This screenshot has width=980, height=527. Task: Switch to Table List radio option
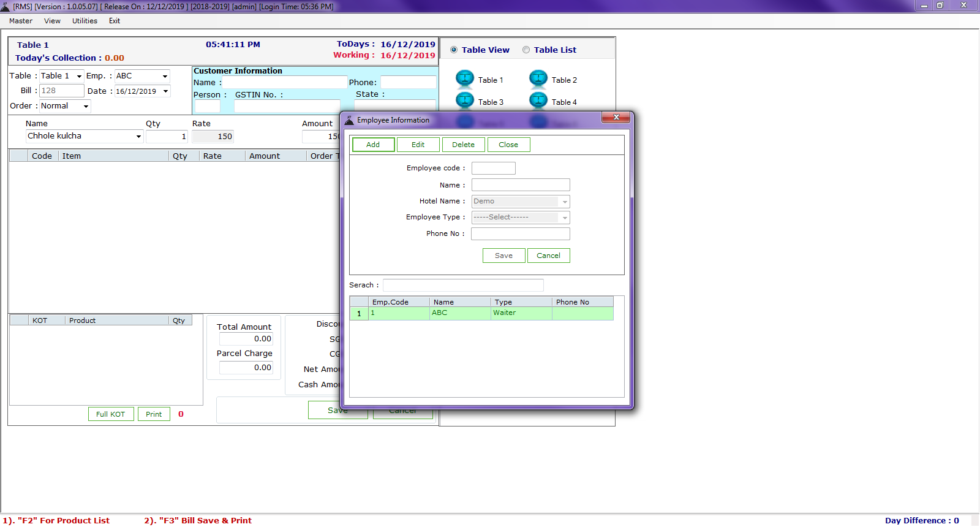pyautogui.click(x=526, y=50)
